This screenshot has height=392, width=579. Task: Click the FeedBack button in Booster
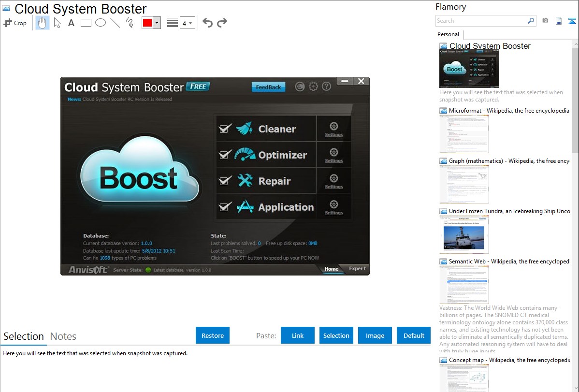[x=268, y=87]
